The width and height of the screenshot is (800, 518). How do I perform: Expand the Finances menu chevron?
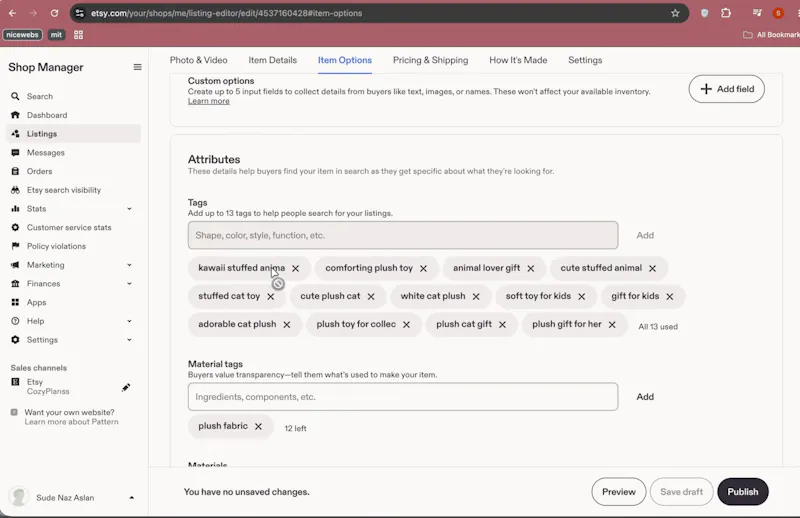point(129,284)
